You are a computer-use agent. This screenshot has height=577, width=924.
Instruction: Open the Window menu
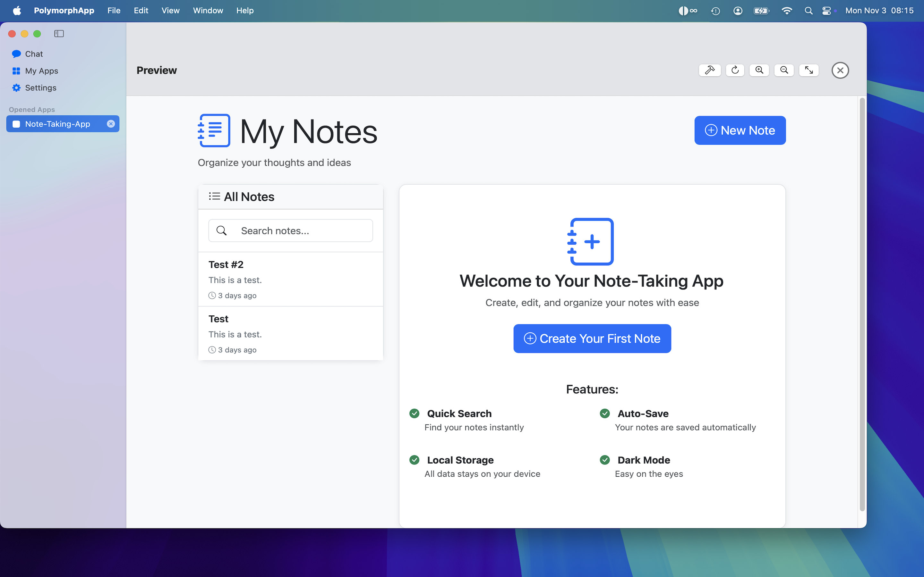tap(208, 11)
